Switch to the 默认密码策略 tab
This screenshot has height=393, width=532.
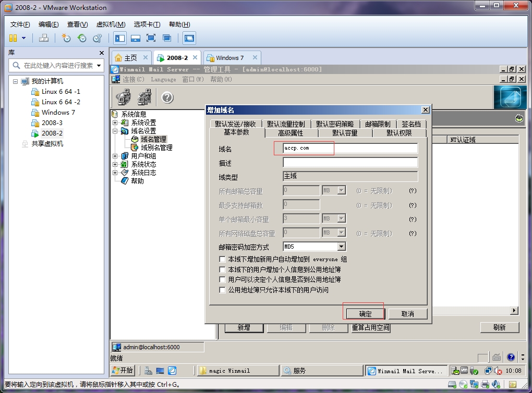pyautogui.click(x=335, y=124)
